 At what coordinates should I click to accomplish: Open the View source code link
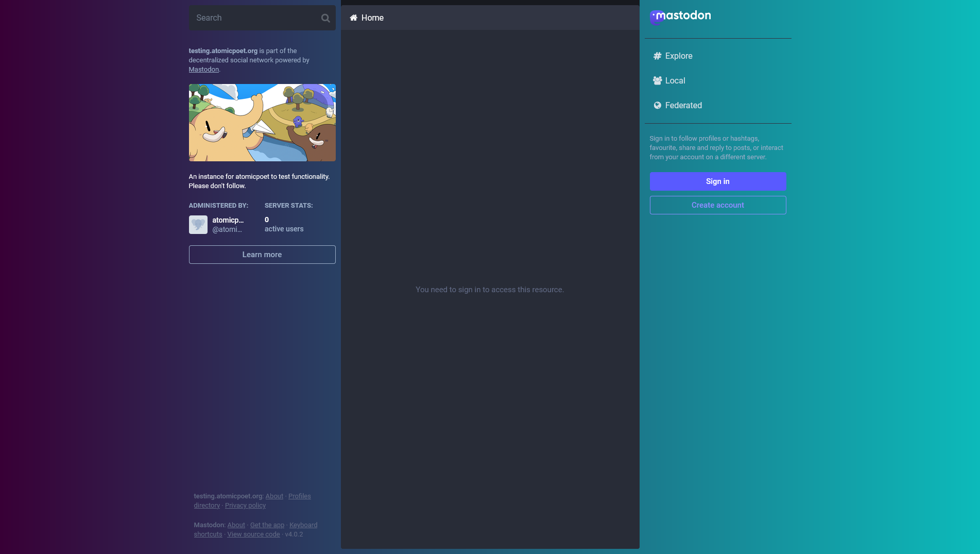click(254, 534)
